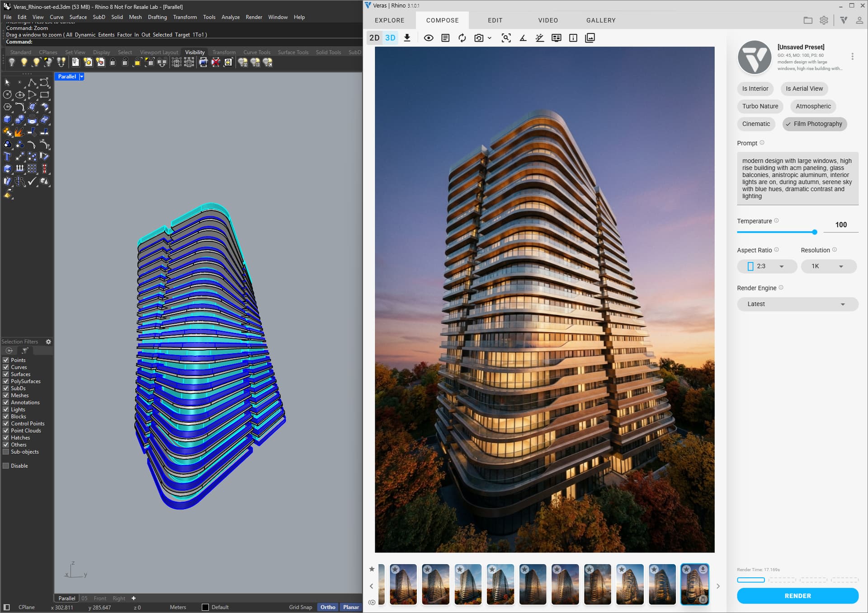Check the Disable filter checkbox

pyautogui.click(x=6, y=466)
